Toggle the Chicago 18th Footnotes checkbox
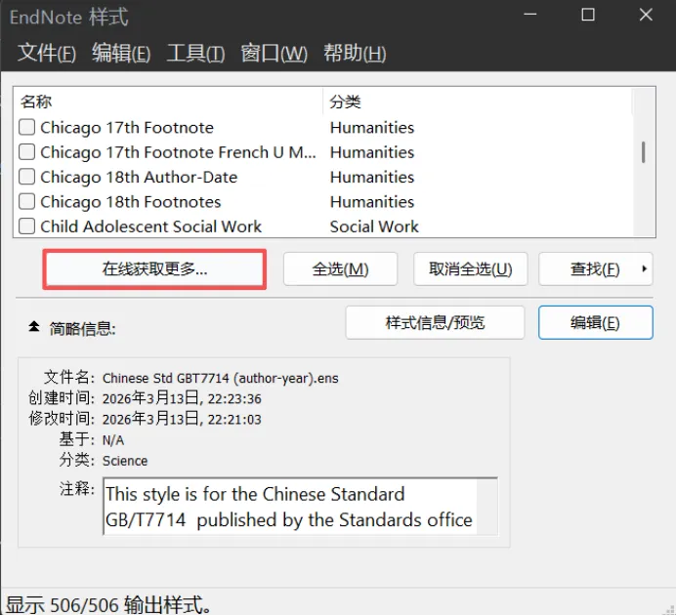Screen dimensions: 676x616 coord(26,202)
